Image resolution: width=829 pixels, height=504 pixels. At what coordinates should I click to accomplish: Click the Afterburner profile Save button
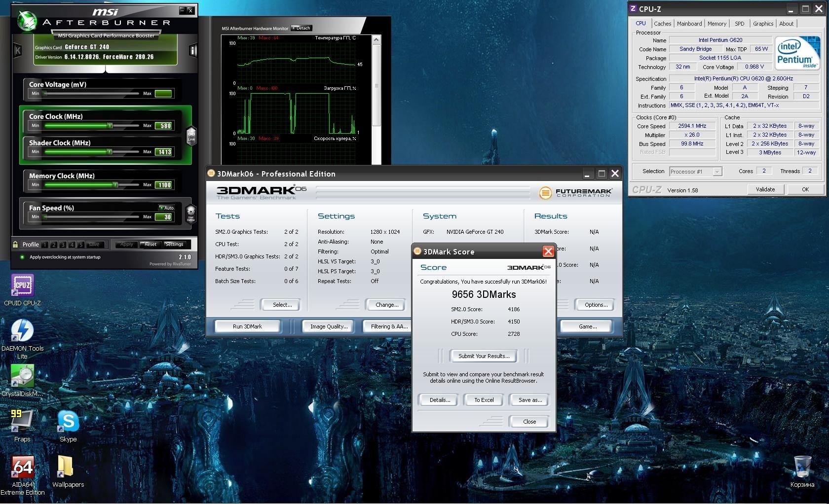(95, 245)
